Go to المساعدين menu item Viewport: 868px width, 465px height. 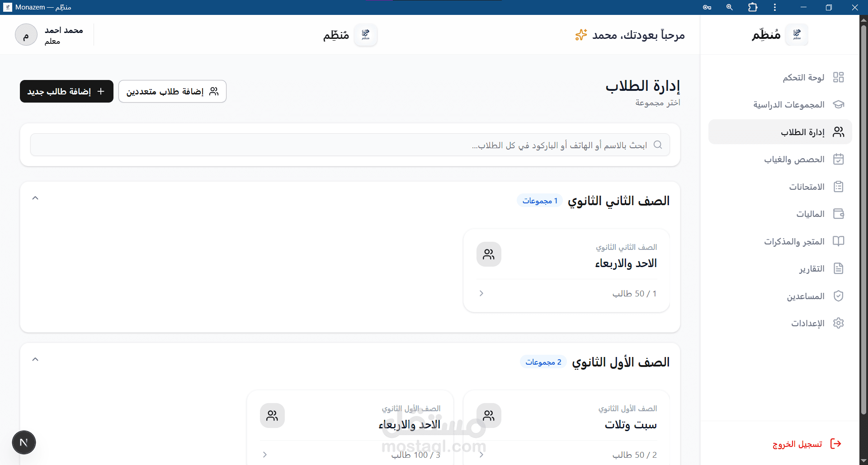780,296
